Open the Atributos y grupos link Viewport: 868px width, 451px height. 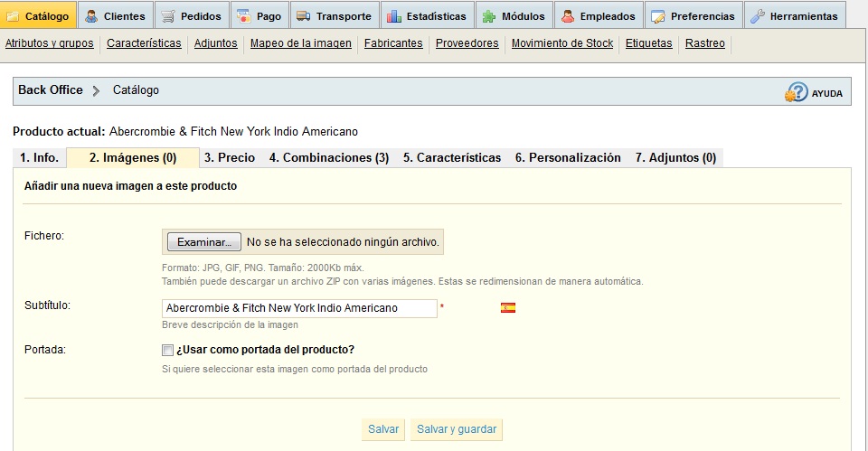coord(49,43)
